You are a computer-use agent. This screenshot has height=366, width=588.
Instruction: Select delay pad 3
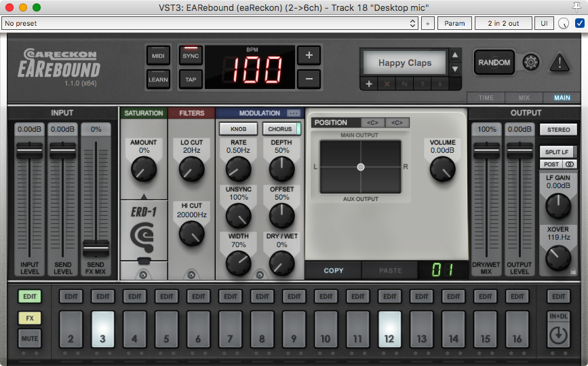(x=102, y=329)
